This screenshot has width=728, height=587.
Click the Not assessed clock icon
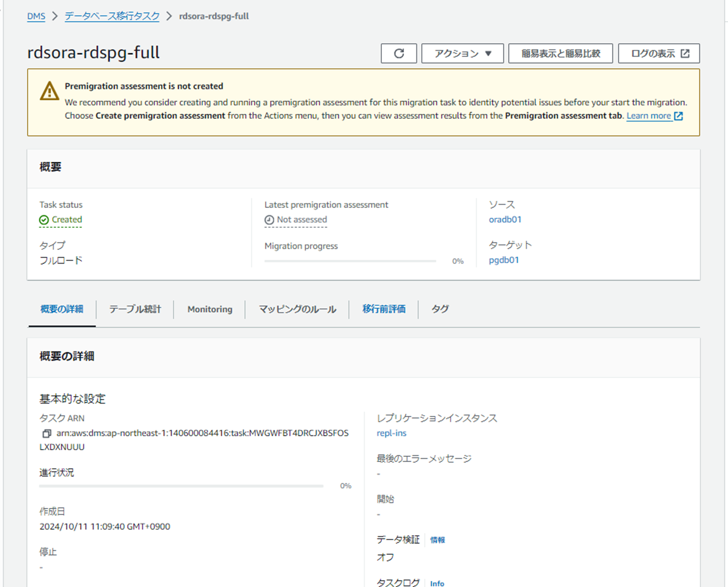click(269, 220)
